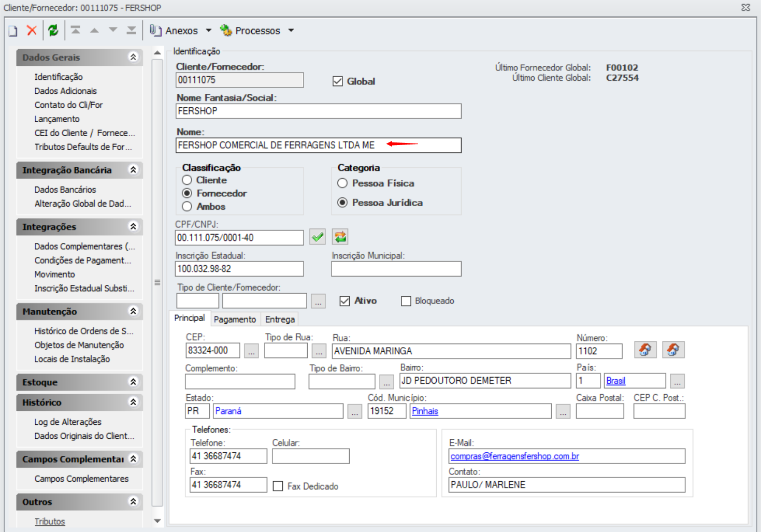The height and width of the screenshot is (532, 761).
Task: Click the CEP lookup ellipsis button
Action: tap(251, 351)
